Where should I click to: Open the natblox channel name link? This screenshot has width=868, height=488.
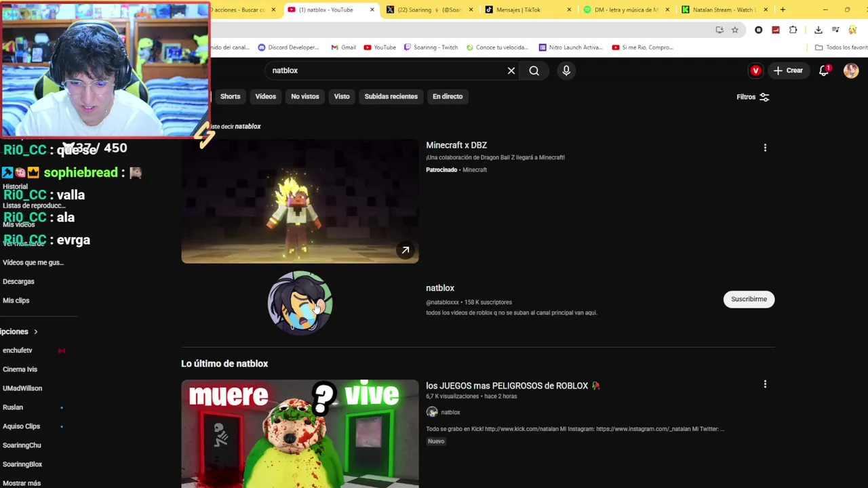click(x=440, y=288)
